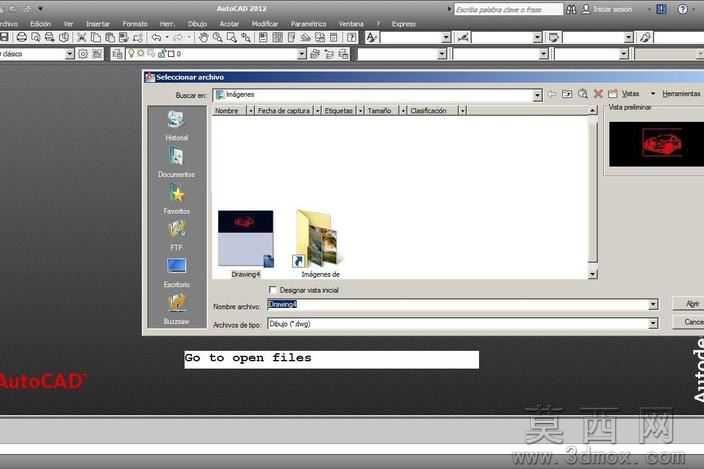The image size is (704, 469).
Task: Click the Abrir button
Action: coord(688,304)
